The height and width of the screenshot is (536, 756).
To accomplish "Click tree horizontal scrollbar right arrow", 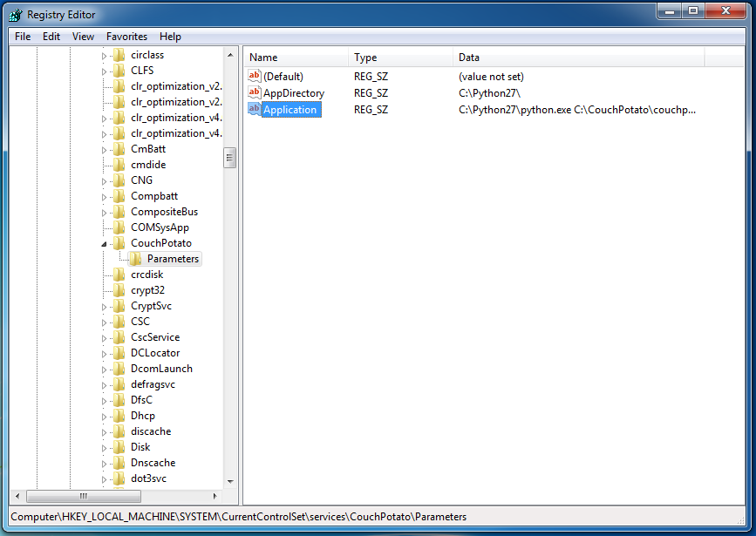I will point(215,496).
